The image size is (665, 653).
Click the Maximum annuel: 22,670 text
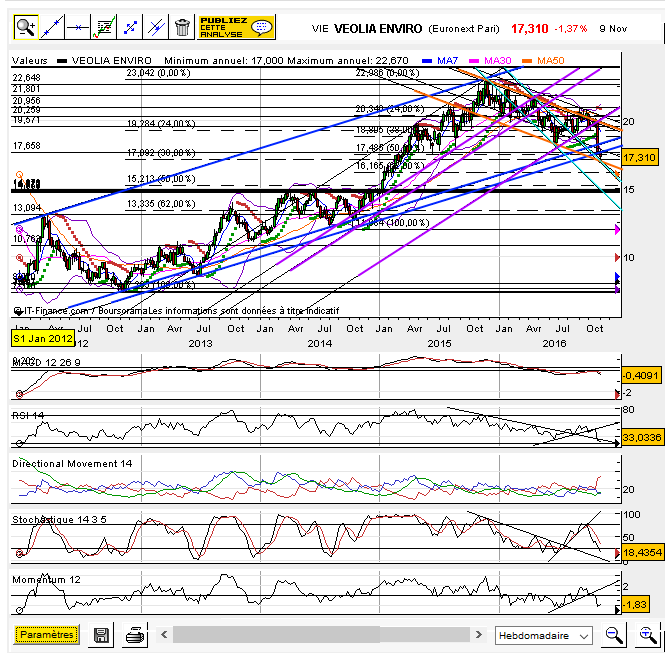(348, 61)
